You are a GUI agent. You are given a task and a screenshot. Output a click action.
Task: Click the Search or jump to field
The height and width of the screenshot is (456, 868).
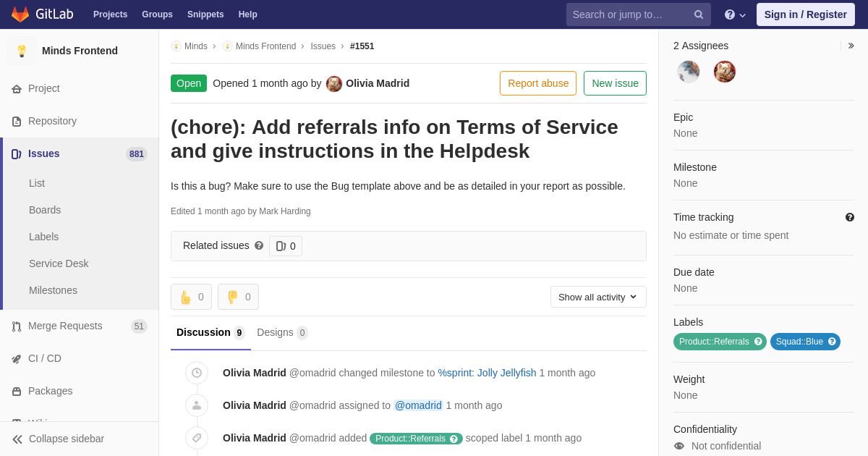[629, 14]
